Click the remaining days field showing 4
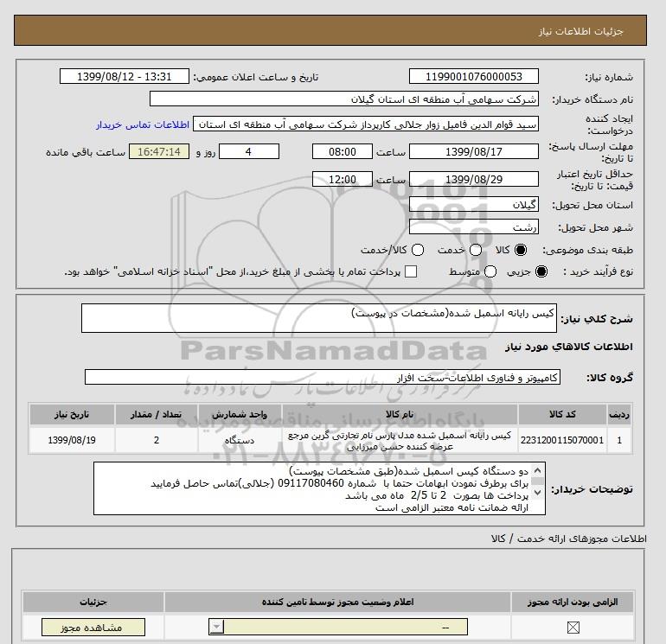Screen dimensions: 666x644 pos(248,151)
